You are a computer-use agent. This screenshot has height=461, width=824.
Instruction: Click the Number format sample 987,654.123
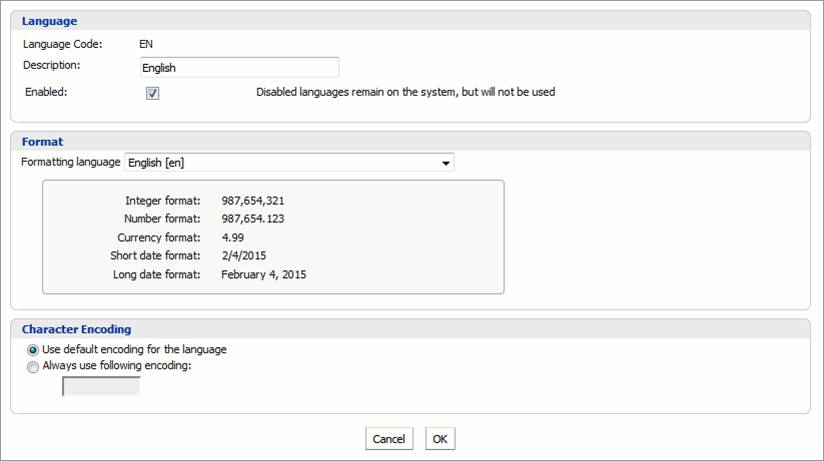click(x=254, y=219)
